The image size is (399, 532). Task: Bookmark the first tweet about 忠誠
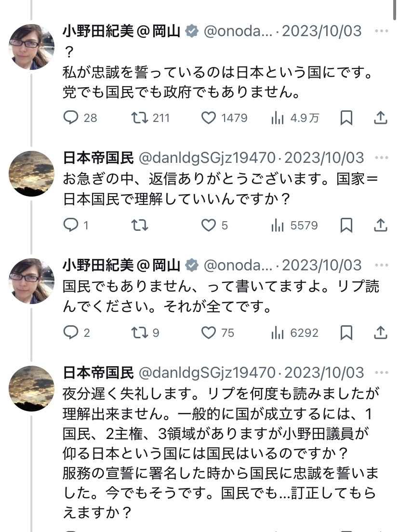(x=346, y=118)
